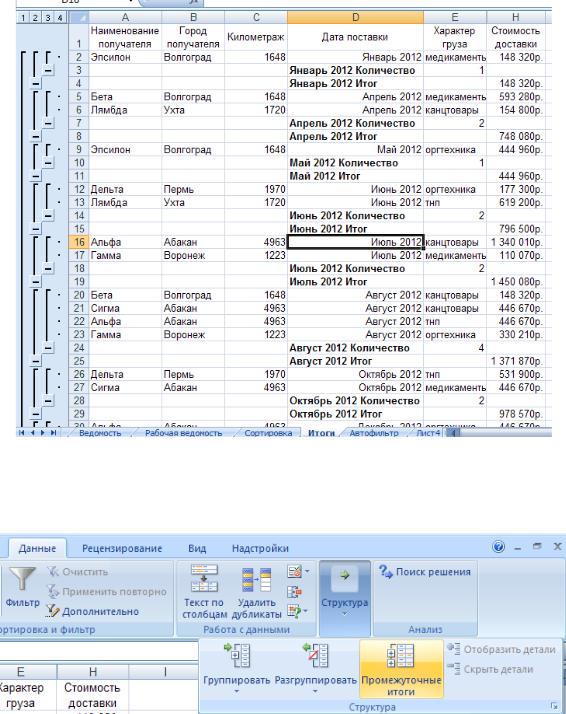The image size is (566, 714).
Task: Click the consolidate data icon
Action: pyautogui.click(x=295, y=591)
